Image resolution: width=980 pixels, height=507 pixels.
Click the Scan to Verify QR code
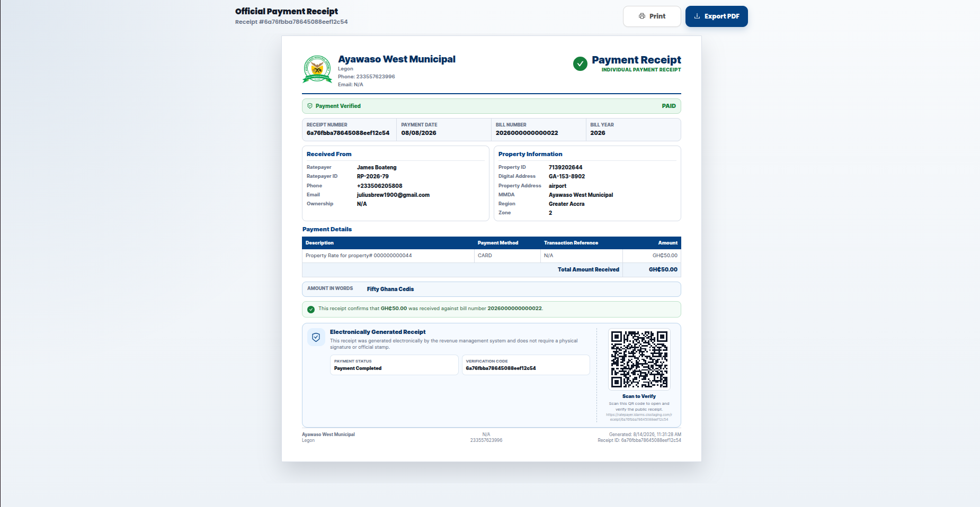[639, 359]
